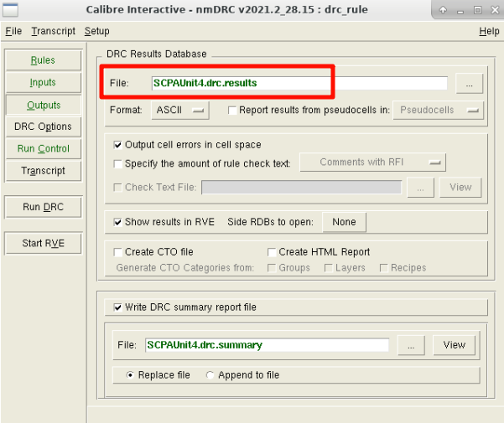Enable Specify the amount of rule check text
Screen dimensions: 504x423
click(117, 164)
